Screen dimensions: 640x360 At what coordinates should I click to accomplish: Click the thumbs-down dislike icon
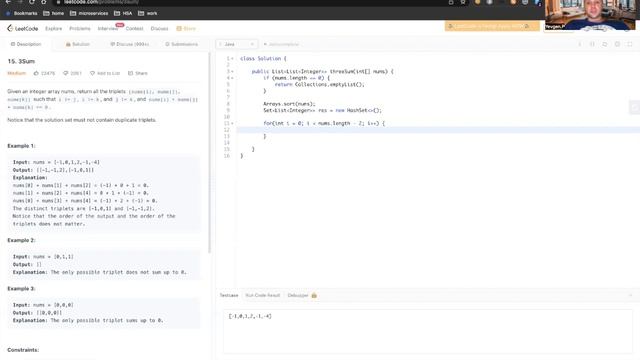65,73
